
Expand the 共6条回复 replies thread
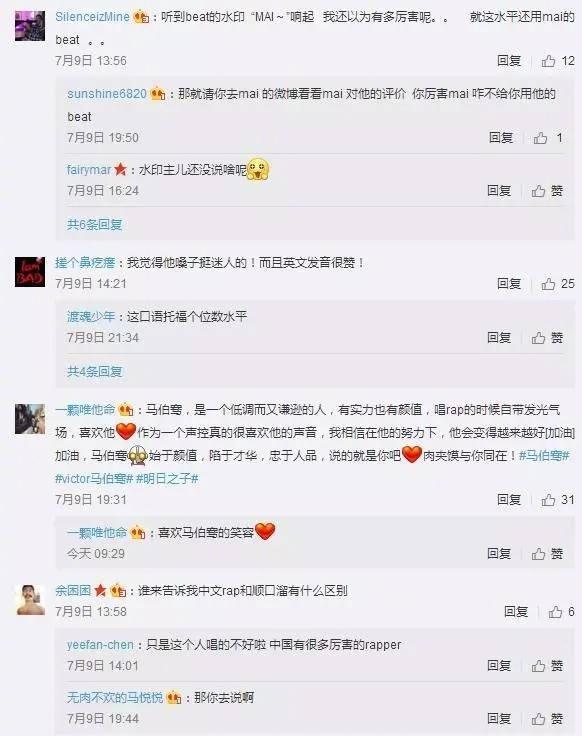tap(94, 224)
